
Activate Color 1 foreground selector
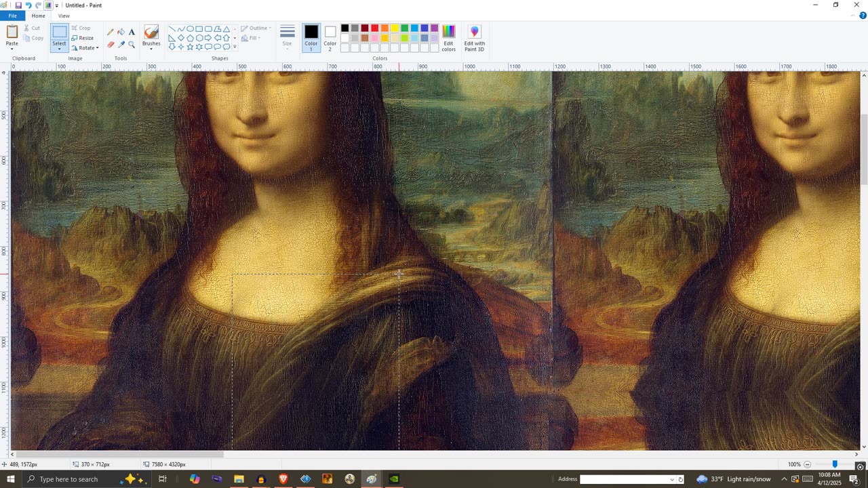tap(311, 38)
